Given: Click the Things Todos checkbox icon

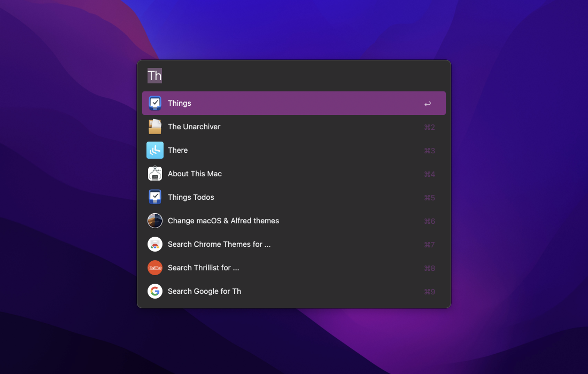Looking at the screenshot, I should click(155, 197).
